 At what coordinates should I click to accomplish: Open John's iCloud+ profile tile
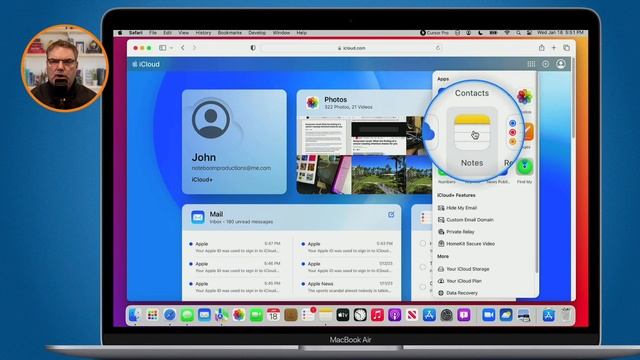point(234,142)
